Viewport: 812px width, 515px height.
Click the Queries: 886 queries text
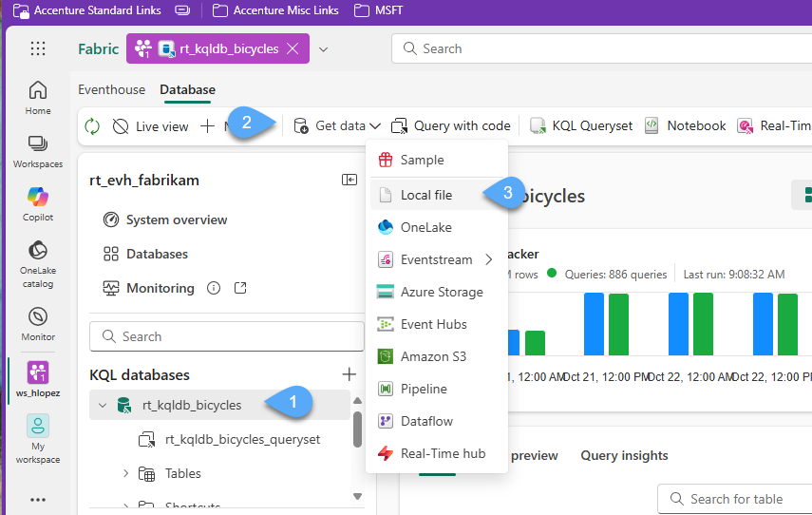[x=615, y=274]
